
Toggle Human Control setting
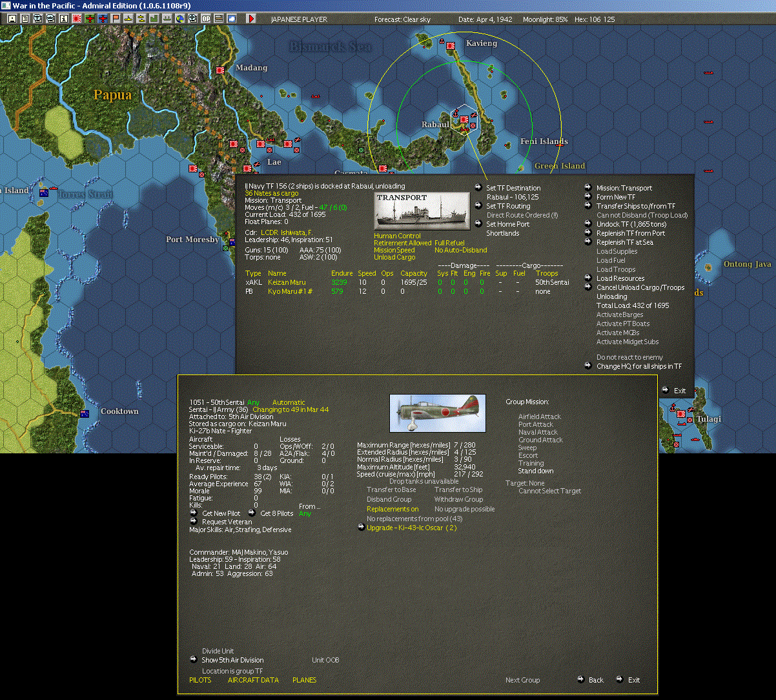pyautogui.click(x=397, y=236)
